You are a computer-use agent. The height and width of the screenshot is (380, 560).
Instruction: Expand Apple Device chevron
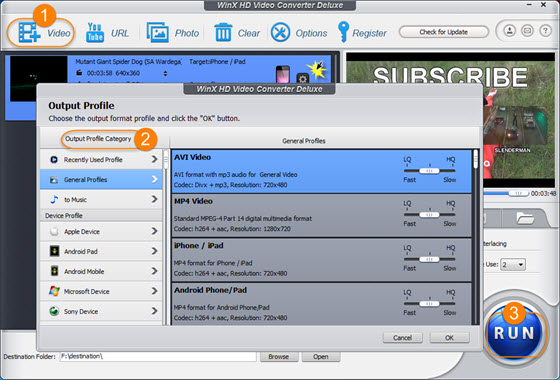pos(154,231)
